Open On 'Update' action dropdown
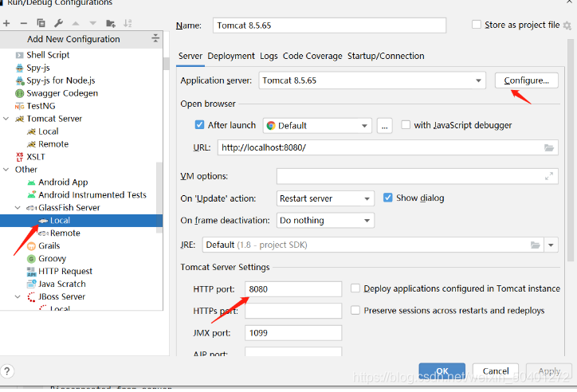The image size is (577, 392). 325,198
